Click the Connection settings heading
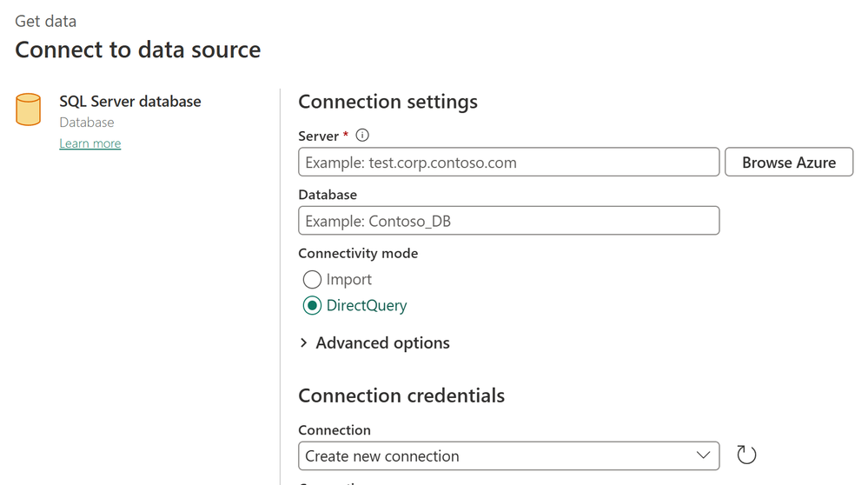 388,102
